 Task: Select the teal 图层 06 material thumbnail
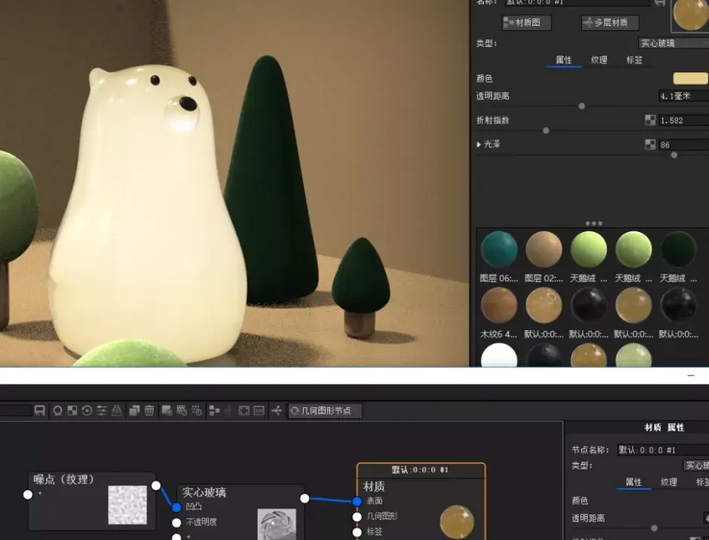point(499,250)
